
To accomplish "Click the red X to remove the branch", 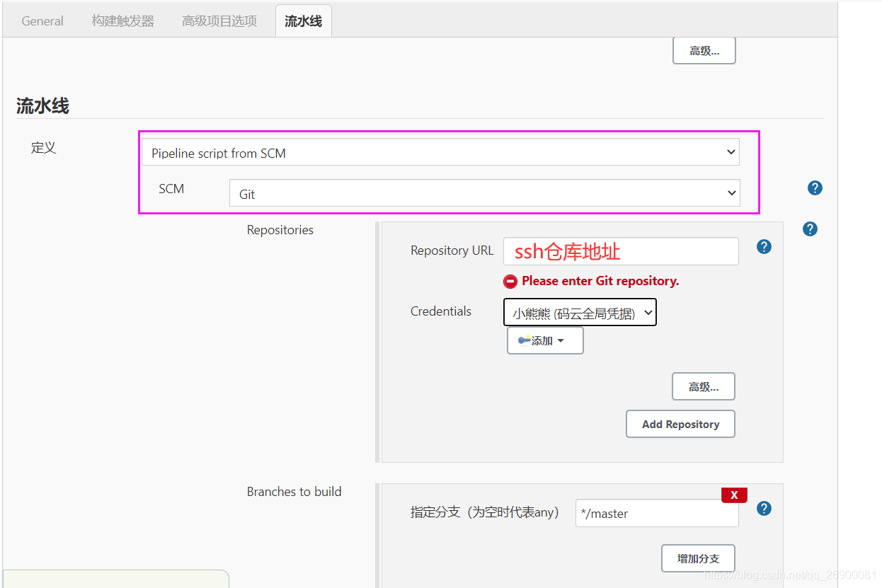I will coord(734,495).
